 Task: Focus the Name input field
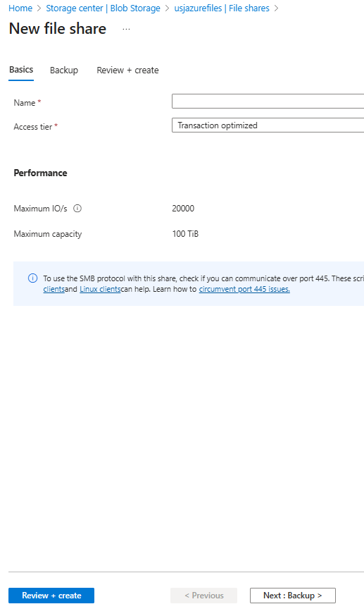pos(268,101)
